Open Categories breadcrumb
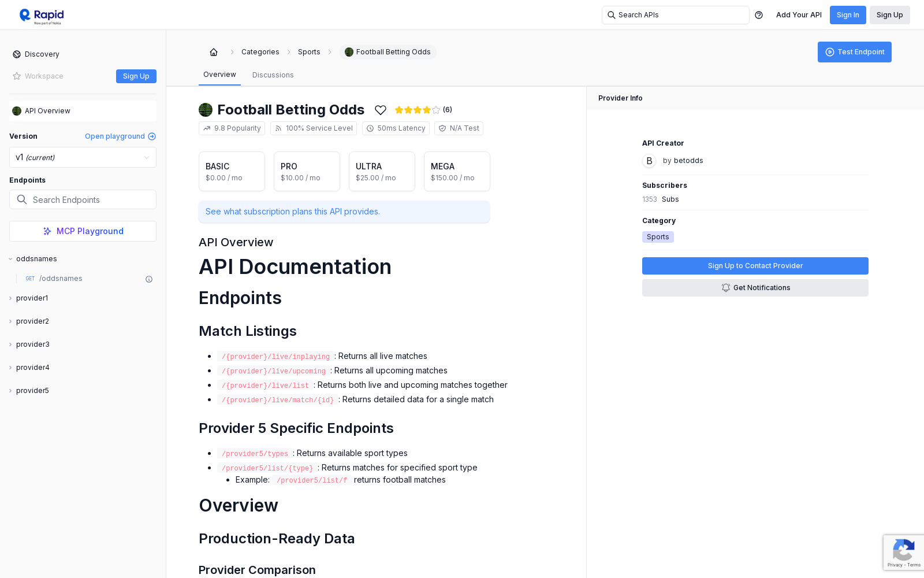This screenshot has width=924, height=578. (x=260, y=52)
